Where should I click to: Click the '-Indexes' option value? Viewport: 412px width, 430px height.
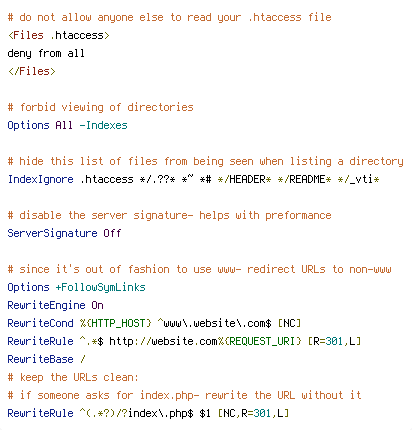[x=103, y=125]
